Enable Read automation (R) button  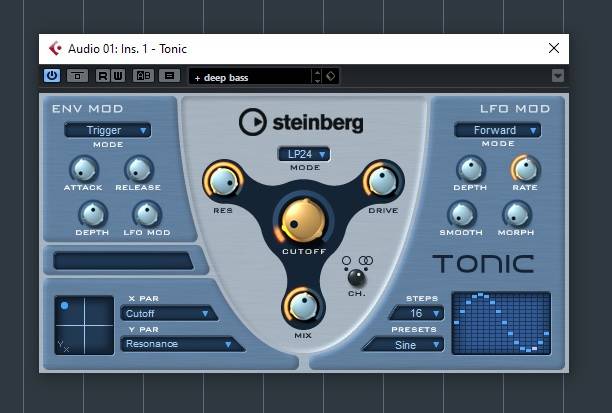pos(103,75)
